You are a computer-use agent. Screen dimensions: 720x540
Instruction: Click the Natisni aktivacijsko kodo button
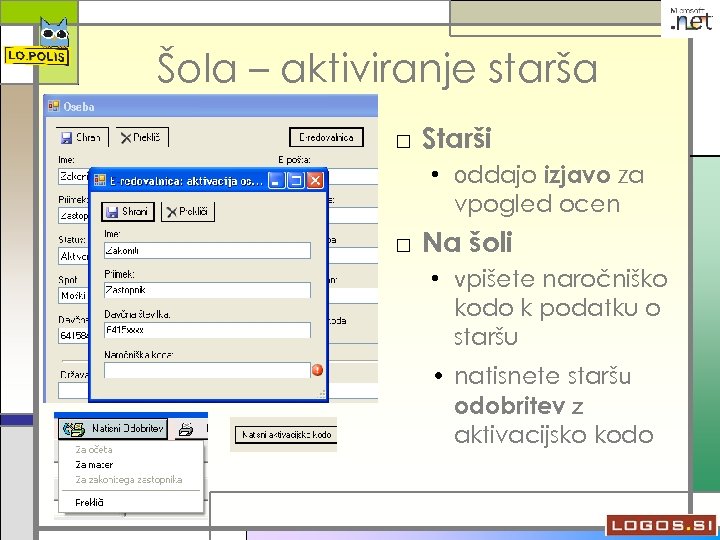pyautogui.click(x=286, y=434)
